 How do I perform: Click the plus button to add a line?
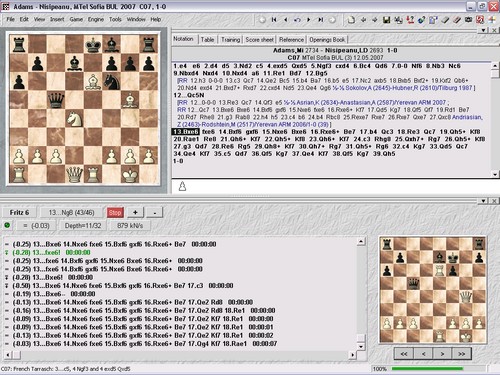pos(135,212)
